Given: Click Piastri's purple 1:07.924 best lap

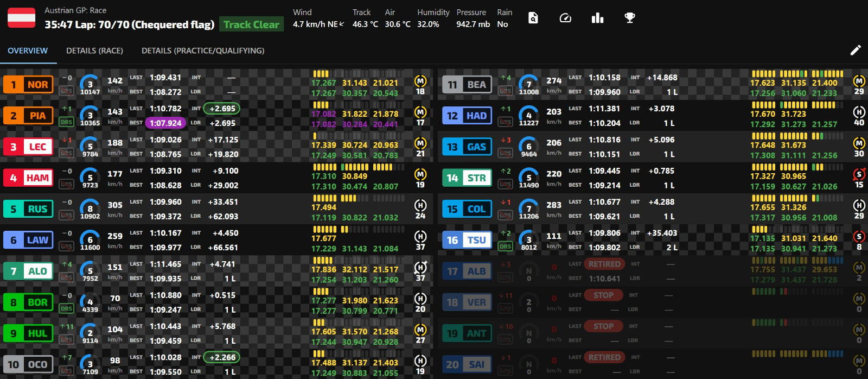Looking at the screenshot, I should [x=166, y=123].
